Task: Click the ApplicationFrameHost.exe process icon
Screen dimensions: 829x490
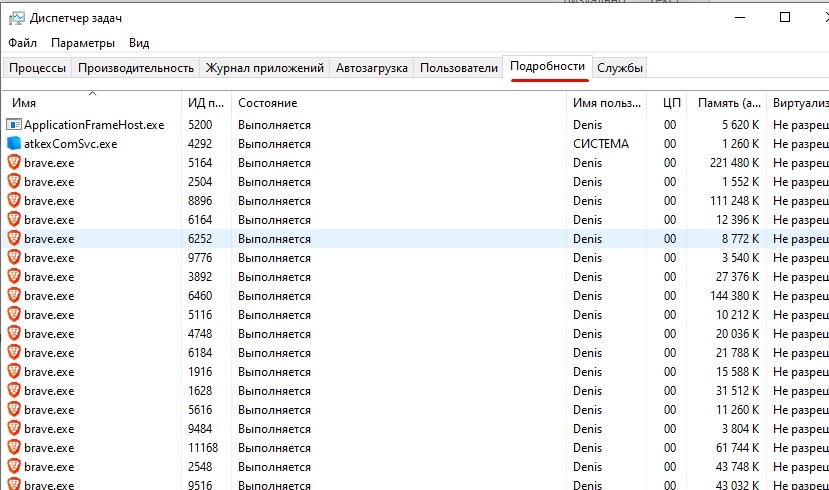Action: 14,125
